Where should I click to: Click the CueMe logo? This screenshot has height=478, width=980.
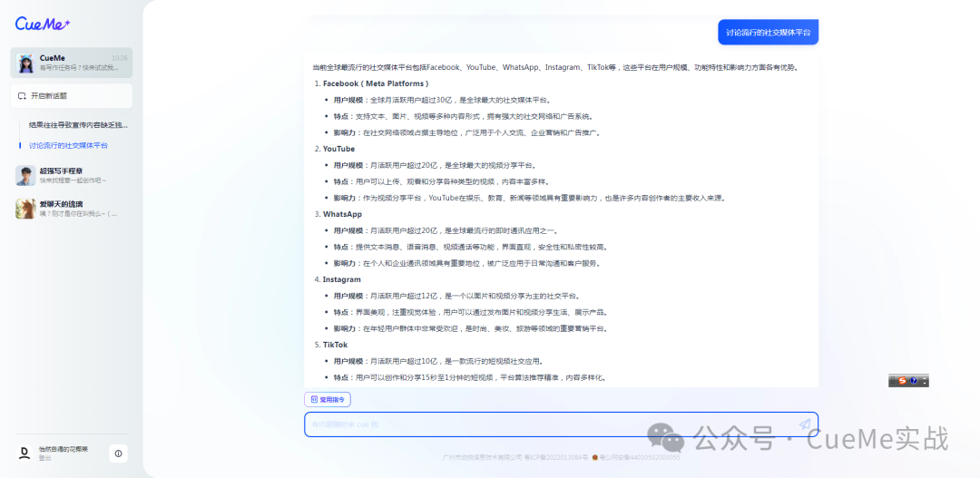(43, 24)
